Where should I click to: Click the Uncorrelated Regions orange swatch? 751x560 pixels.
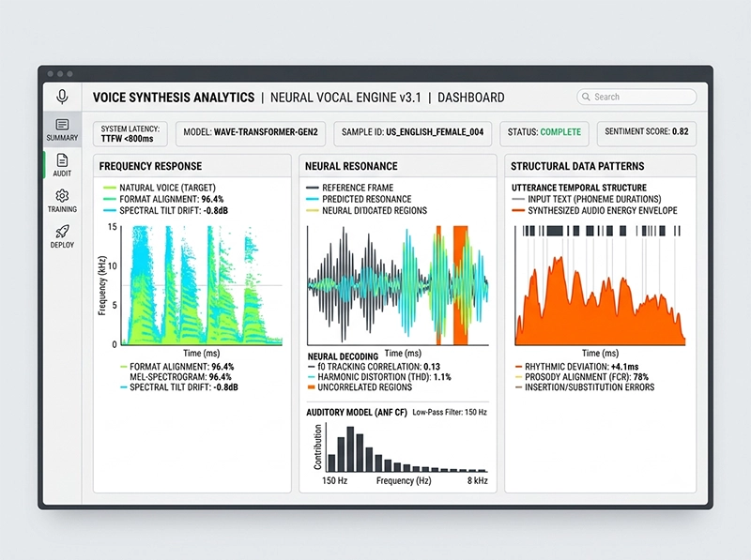pyautogui.click(x=311, y=387)
